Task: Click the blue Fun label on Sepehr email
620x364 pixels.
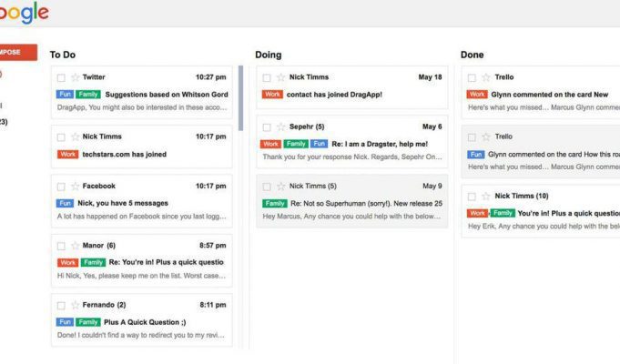Action: [319, 144]
